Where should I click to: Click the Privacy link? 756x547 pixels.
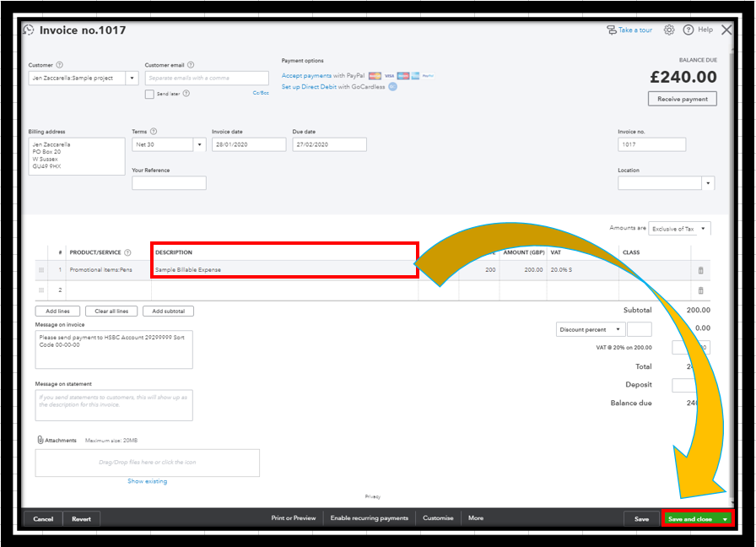point(373,496)
